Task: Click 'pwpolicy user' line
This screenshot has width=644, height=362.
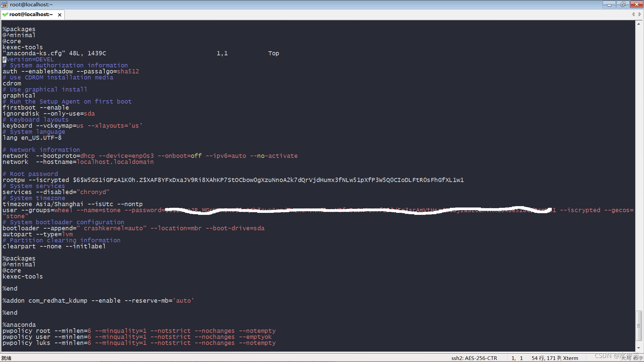Action: click(137, 337)
